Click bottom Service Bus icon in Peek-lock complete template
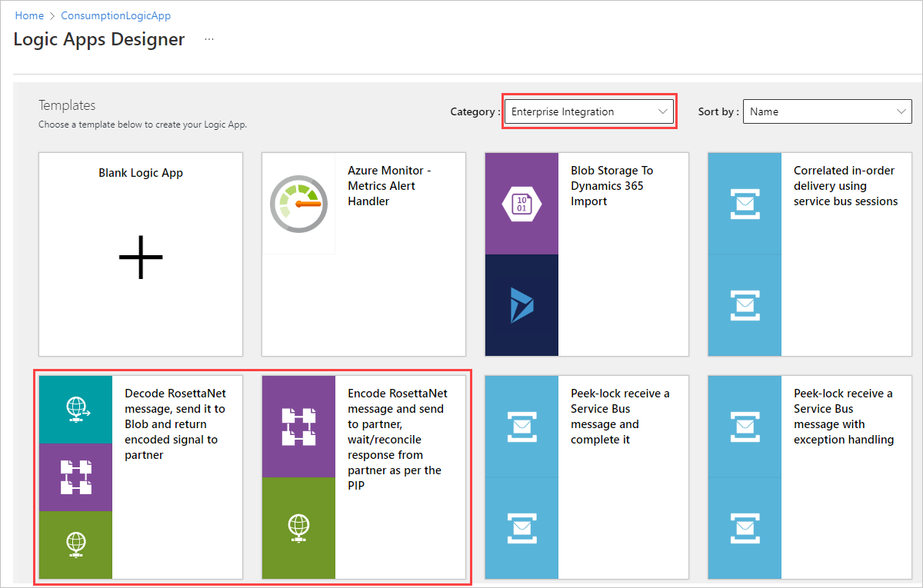Image resolution: width=923 pixels, height=588 pixels. 521,527
